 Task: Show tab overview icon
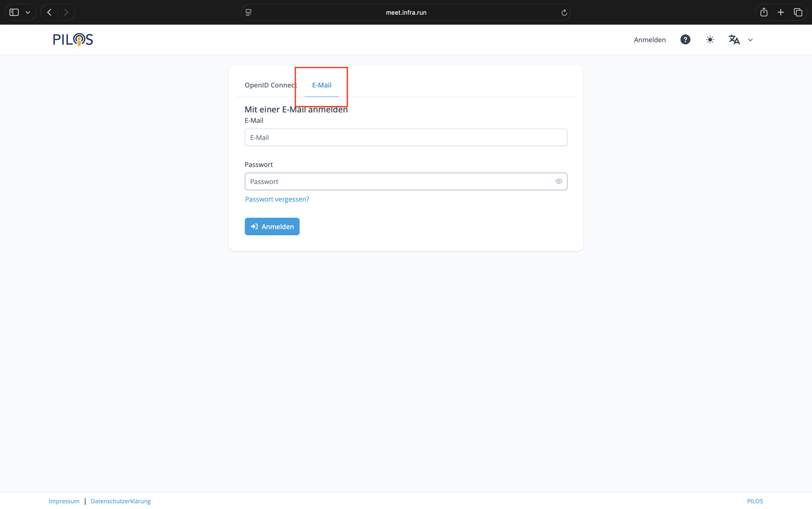pyautogui.click(x=798, y=13)
